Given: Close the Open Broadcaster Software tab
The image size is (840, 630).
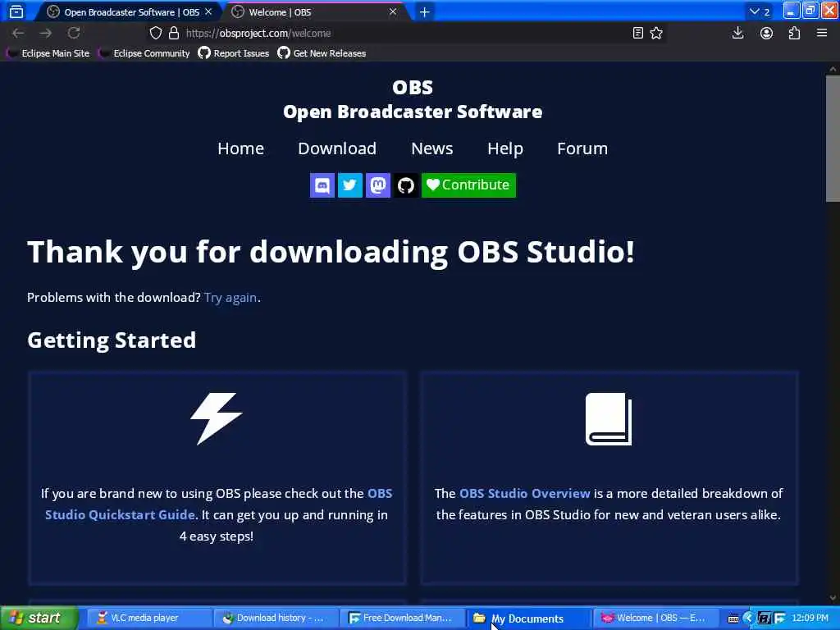Looking at the screenshot, I should click(x=208, y=11).
